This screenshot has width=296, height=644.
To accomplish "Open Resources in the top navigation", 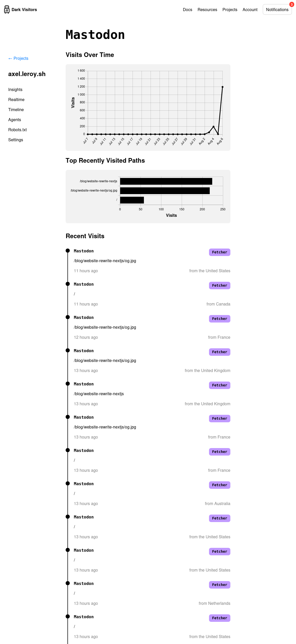I will coord(207,10).
